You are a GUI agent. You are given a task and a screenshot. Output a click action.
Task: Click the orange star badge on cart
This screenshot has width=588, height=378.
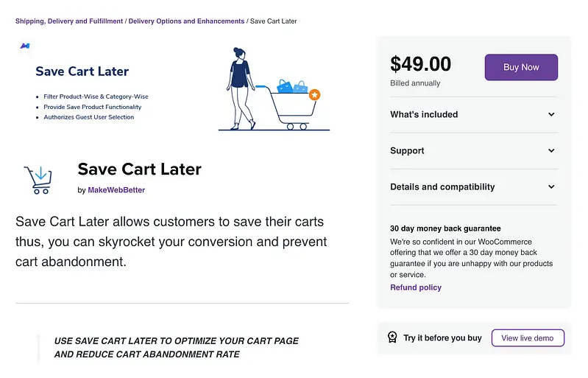[314, 94]
